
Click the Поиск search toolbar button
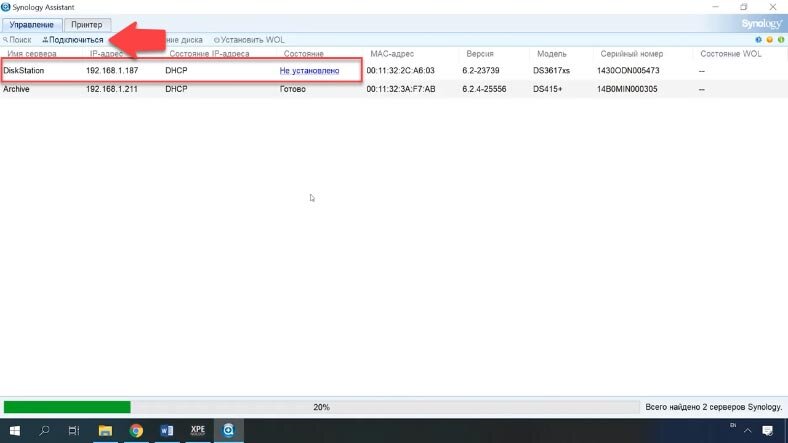pos(17,40)
